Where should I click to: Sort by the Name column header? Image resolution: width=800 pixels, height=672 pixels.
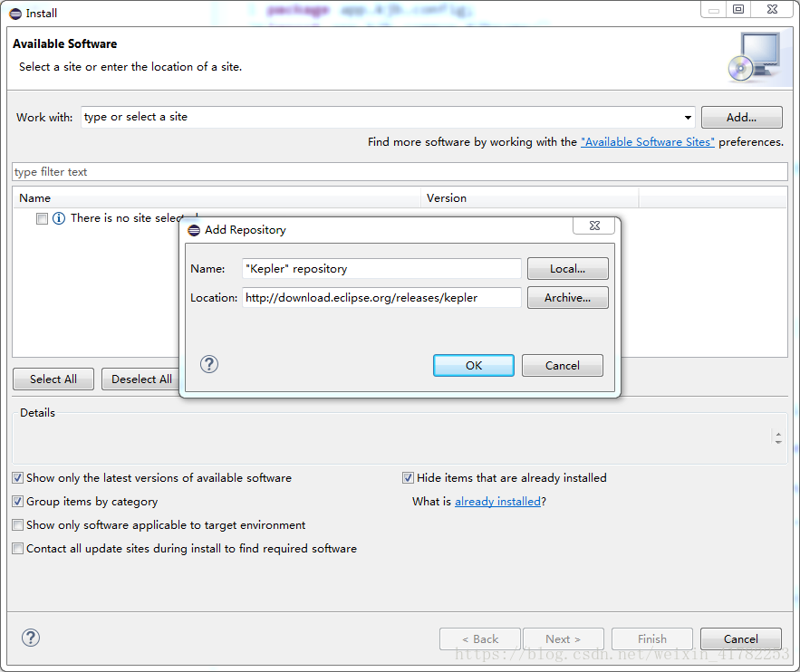coord(217,197)
